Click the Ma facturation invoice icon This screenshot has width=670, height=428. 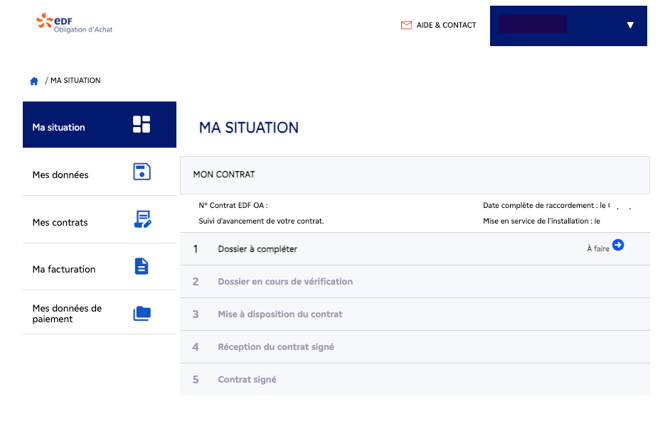tap(141, 266)
